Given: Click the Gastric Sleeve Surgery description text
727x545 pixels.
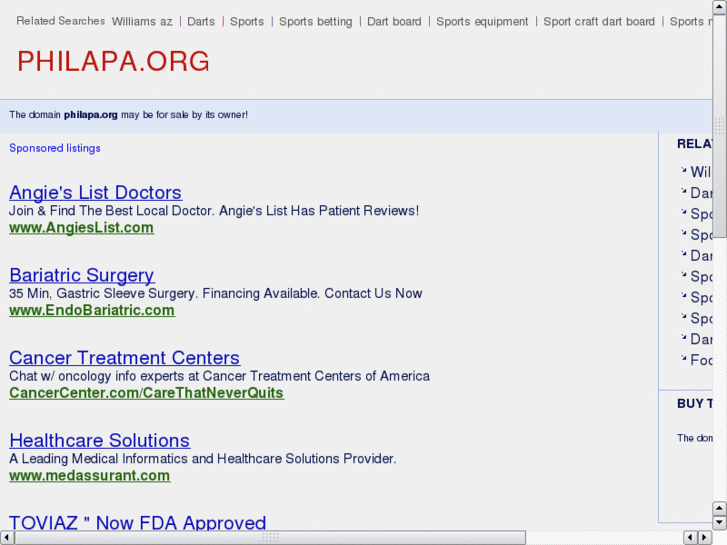Looking at the screenshot, I should (216, 293).
